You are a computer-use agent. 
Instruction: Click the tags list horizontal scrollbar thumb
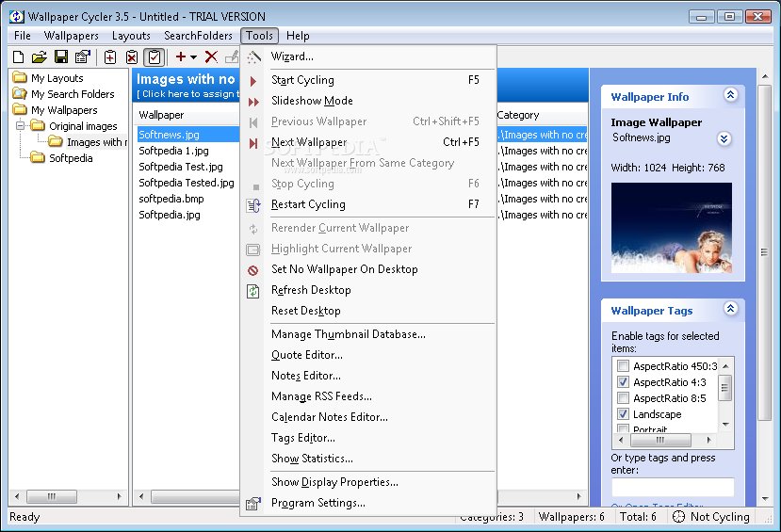(660, 440)
